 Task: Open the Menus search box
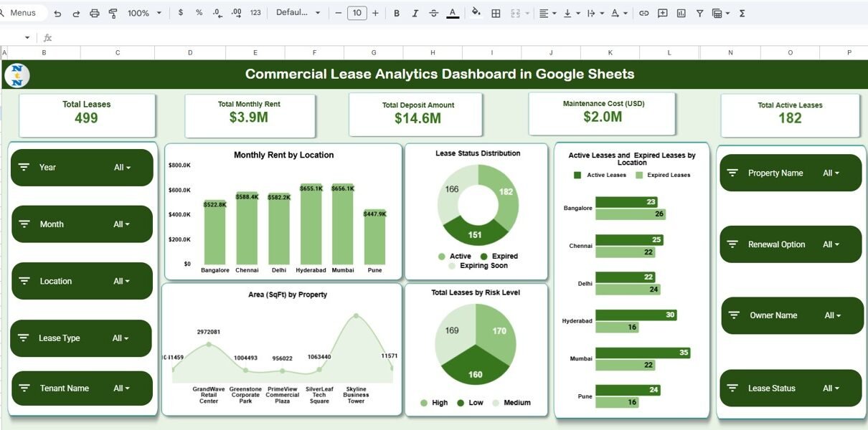23,13
